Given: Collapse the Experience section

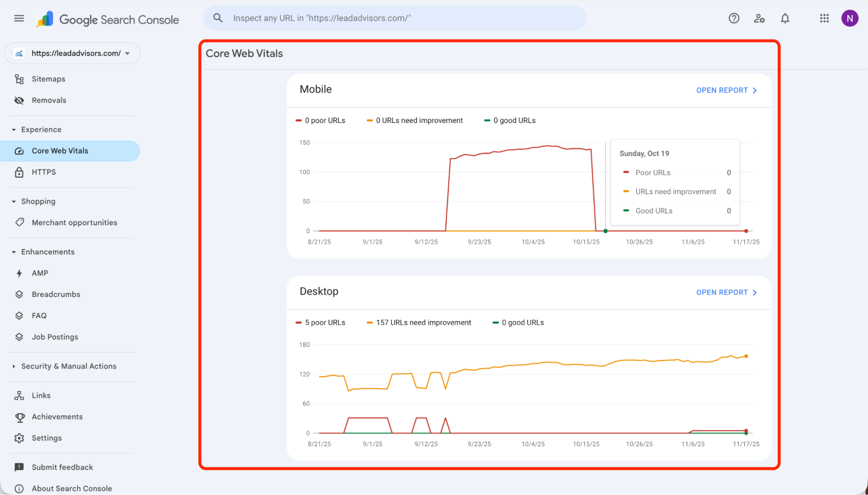Looking at the screenshot, I should click(13, 129).
